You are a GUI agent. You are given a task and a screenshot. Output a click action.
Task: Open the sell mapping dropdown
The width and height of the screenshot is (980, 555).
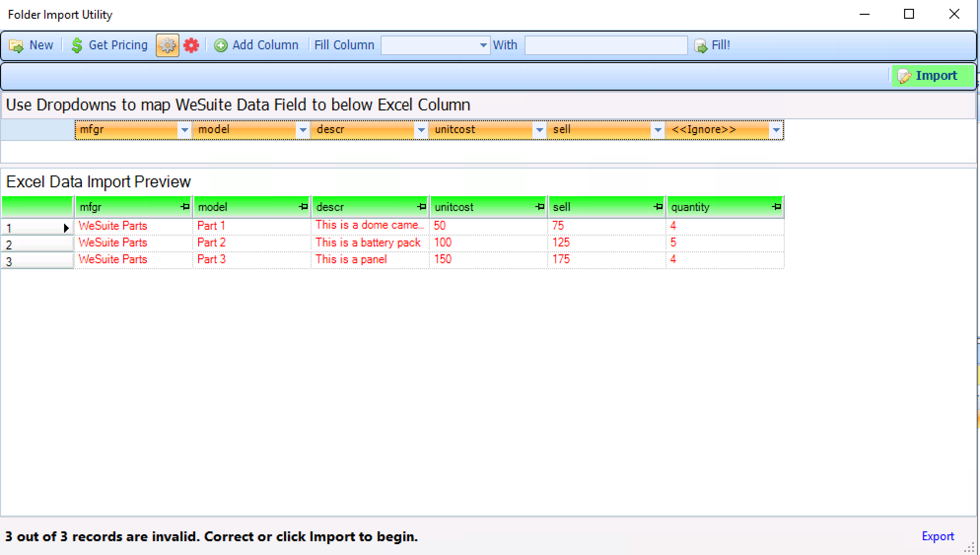coord(658,130)
